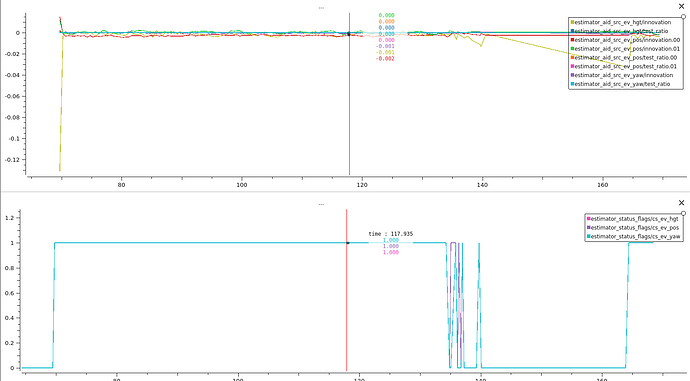Grab the upper plot's three-dot title handle
690x381 pixels.
coord(321,8)
